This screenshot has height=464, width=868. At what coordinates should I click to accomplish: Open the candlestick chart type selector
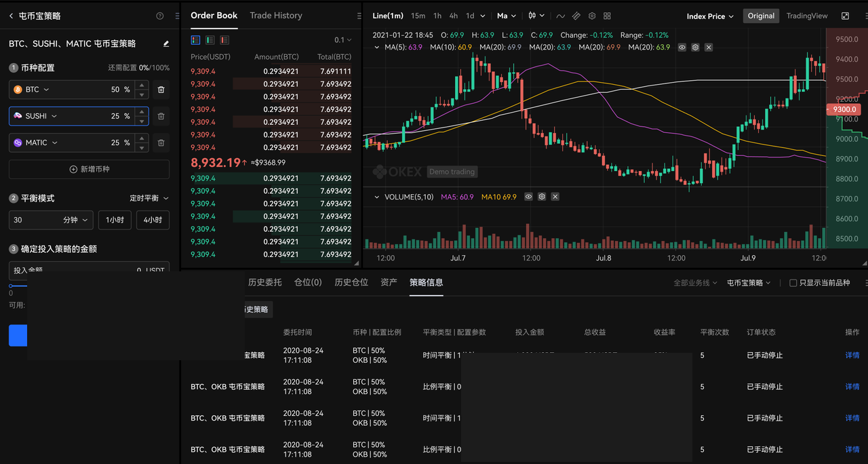pyautogui.click(x=536, y=16)
